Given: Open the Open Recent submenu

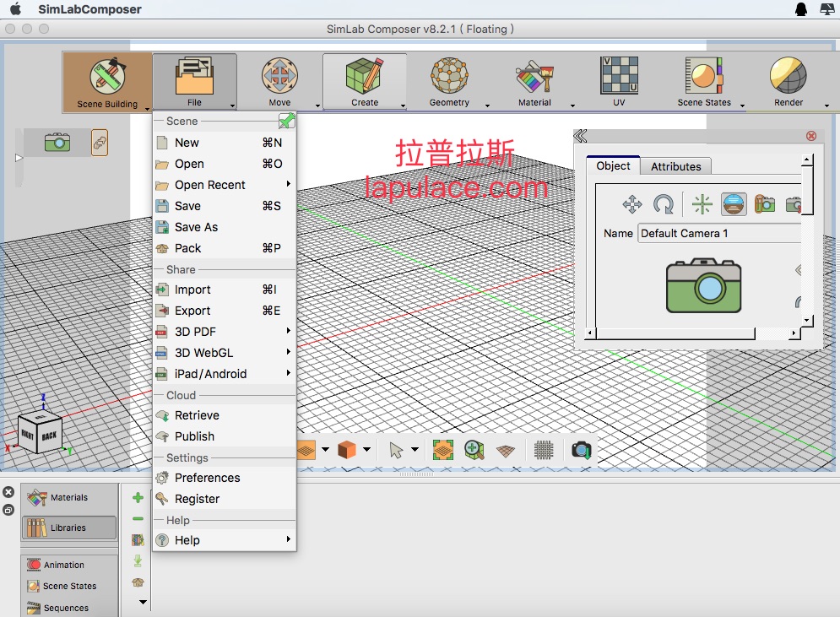Looking at the screenshot, I should (225, 185).
